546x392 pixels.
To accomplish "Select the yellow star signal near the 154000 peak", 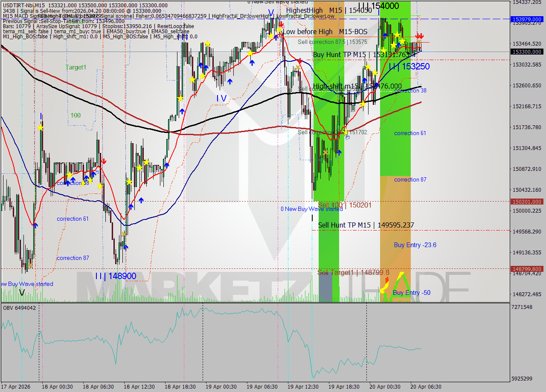I will coord(397,34).
